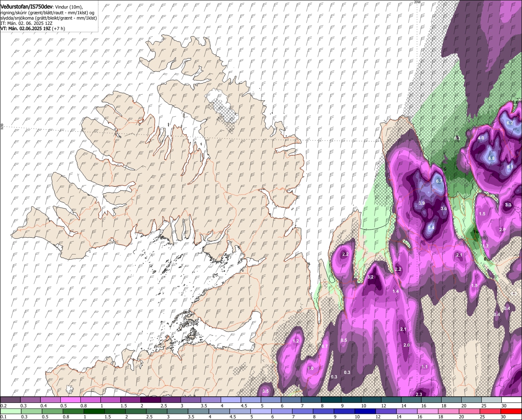
Task: Select the light pink 16 swatch in lower legend
Action: click(428, 411)
